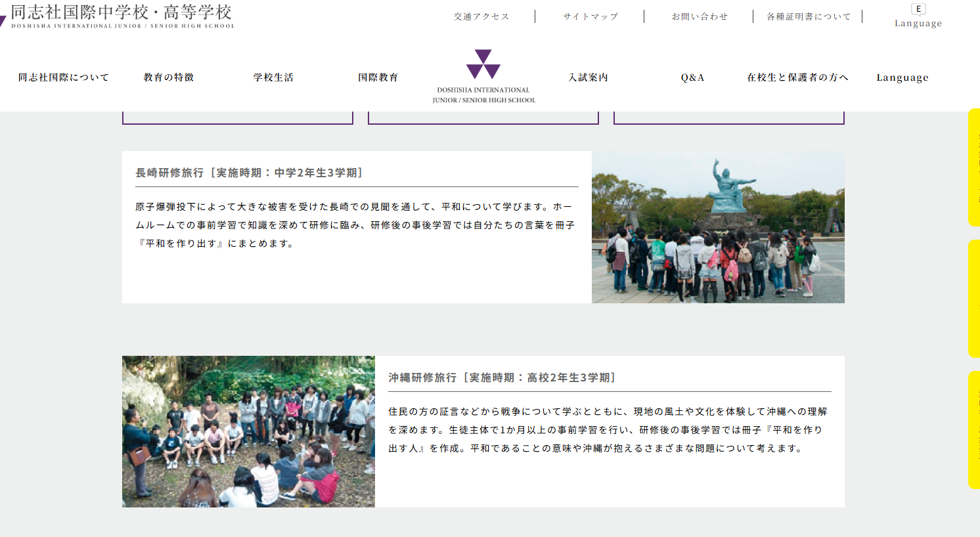
Task: Open the 教育の特徴 menu item
Action: tap(169, 77)
